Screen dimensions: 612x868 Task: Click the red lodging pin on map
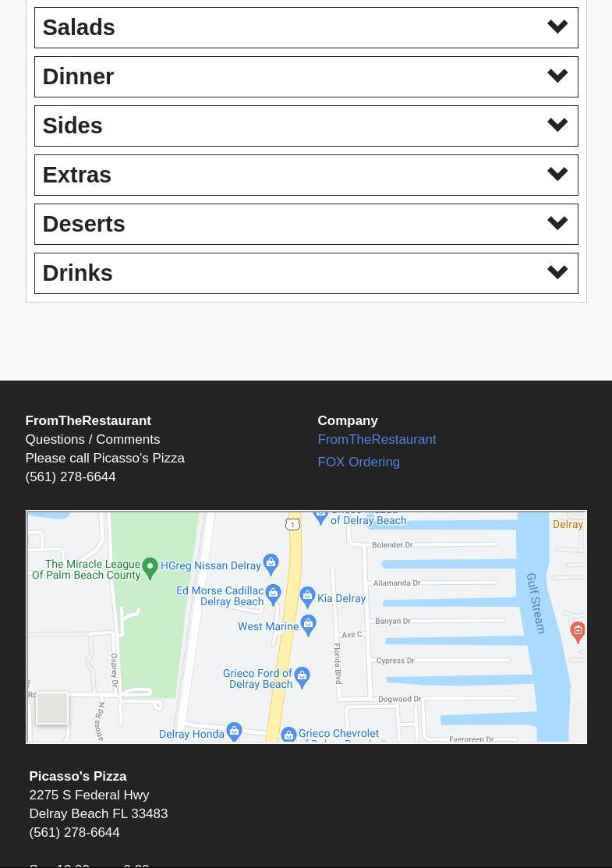578,631
